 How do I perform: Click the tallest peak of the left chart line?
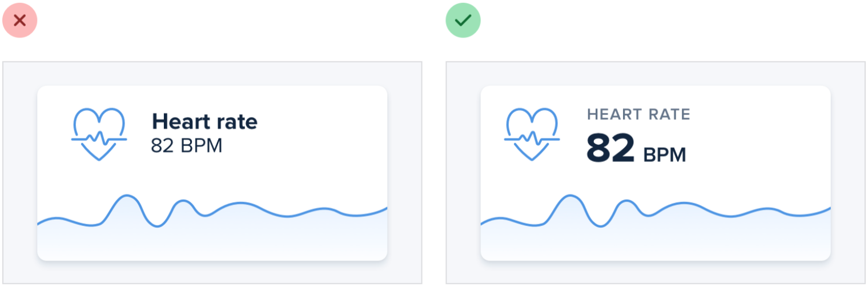tap(127, 196)
